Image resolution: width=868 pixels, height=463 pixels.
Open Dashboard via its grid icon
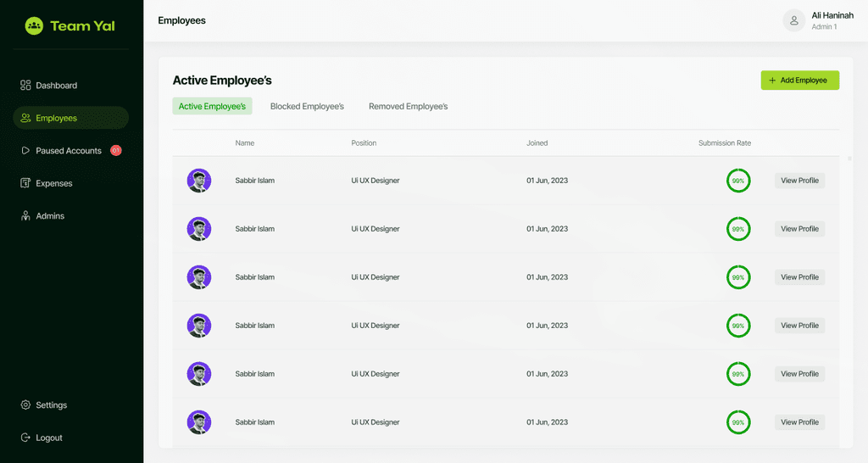click(25, 86)
